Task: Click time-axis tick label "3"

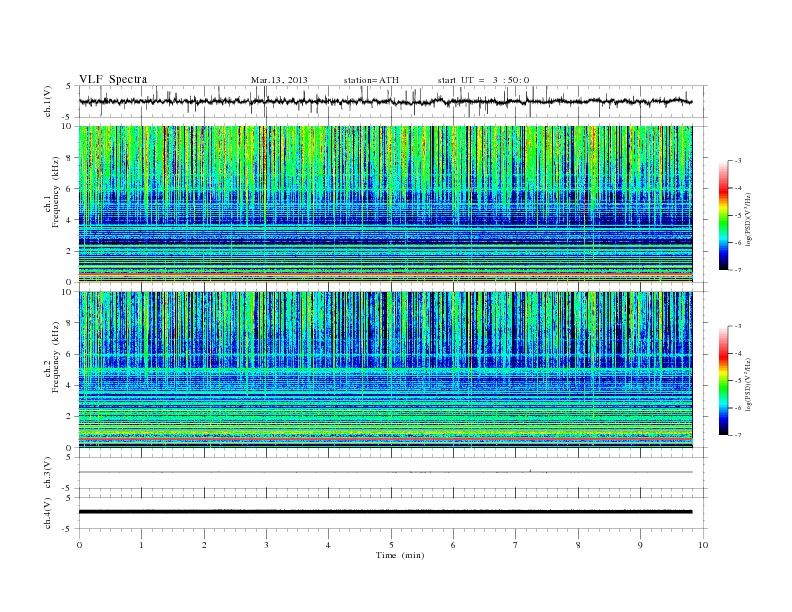Action: click(x=266, y=545)
